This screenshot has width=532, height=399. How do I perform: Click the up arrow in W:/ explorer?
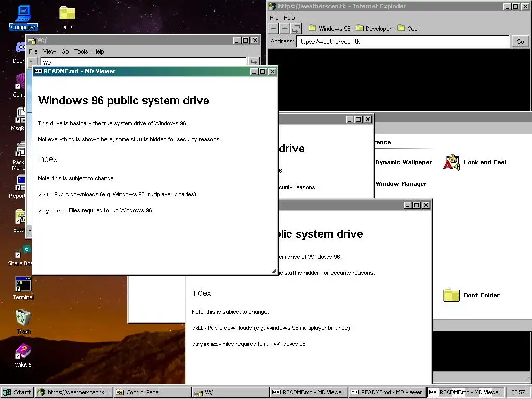click(x=33, y=62)
